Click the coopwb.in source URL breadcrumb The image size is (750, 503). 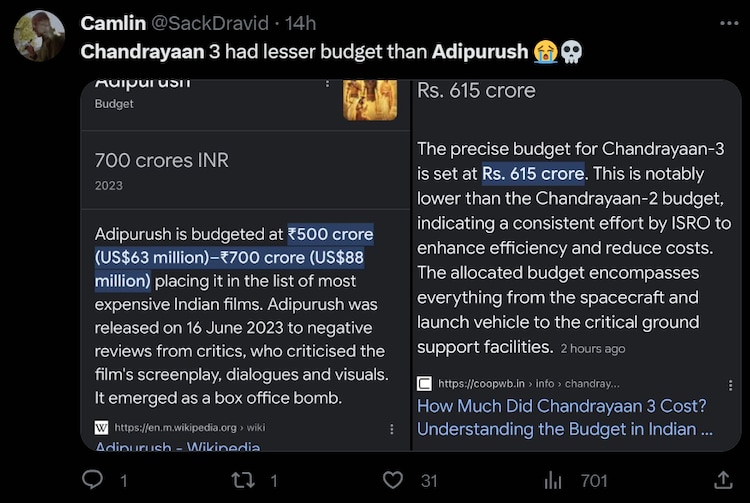tap(528, 383)
